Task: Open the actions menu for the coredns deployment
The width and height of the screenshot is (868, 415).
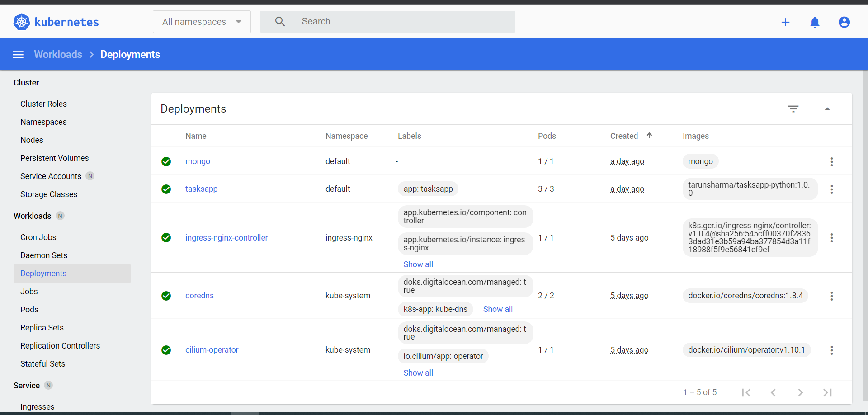Action: pos(832,296)
